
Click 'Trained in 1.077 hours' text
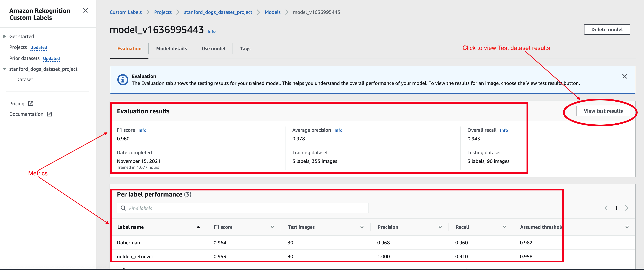138,168
